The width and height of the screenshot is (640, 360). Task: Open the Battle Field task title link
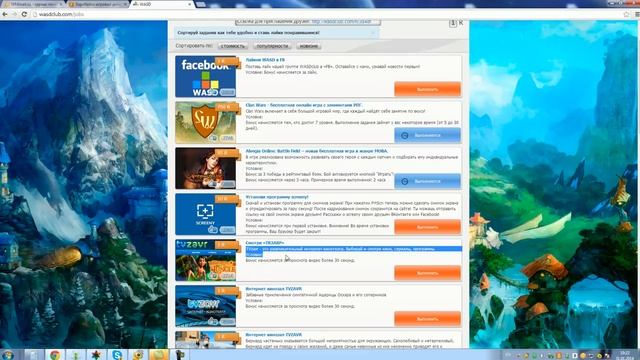[x=317, y=151]
